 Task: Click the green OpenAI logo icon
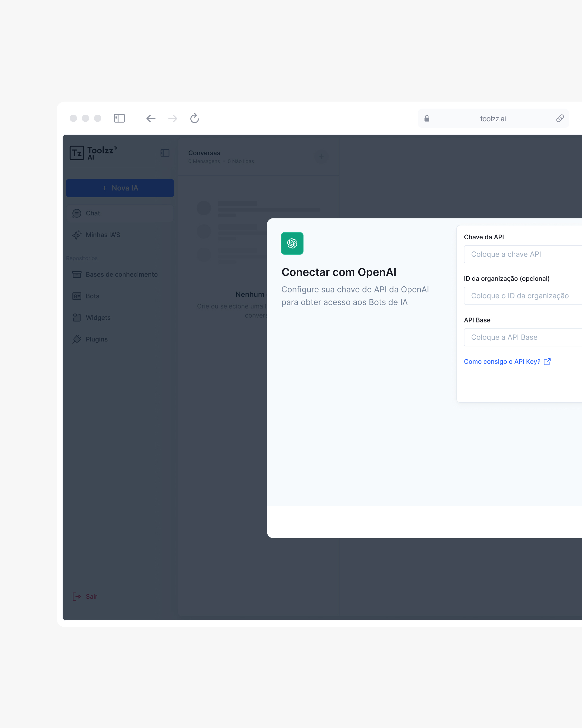(292, 243)
